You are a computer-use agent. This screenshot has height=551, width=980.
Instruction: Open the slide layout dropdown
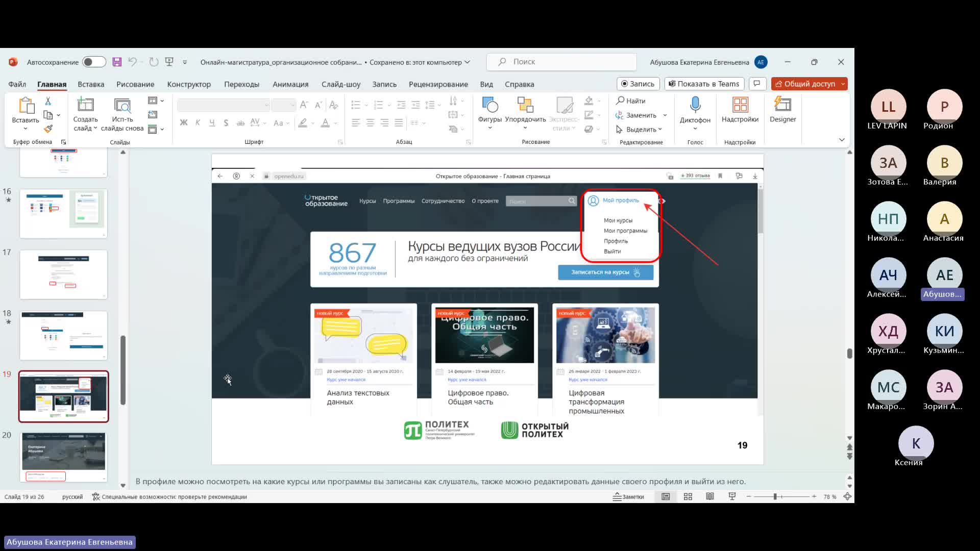[x=156, y=101]
